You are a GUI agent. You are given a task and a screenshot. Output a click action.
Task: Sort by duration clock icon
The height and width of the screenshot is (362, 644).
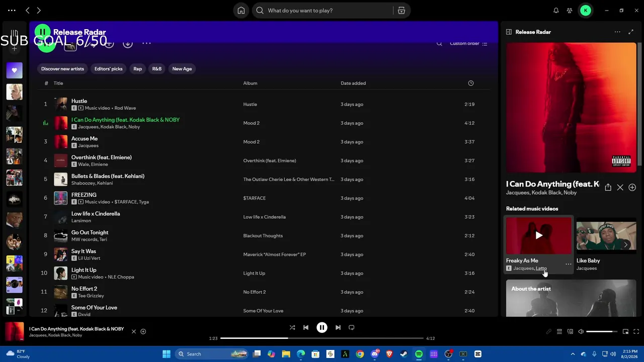tap(471, 83)
